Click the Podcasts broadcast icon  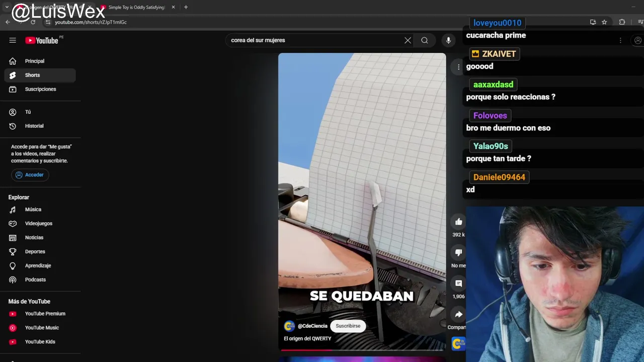(13, 280)
